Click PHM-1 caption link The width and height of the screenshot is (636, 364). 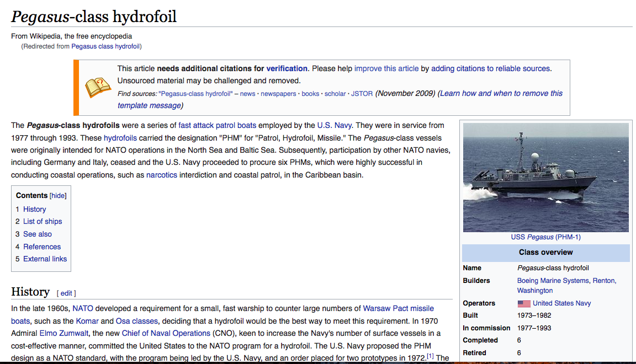point(568,237)
